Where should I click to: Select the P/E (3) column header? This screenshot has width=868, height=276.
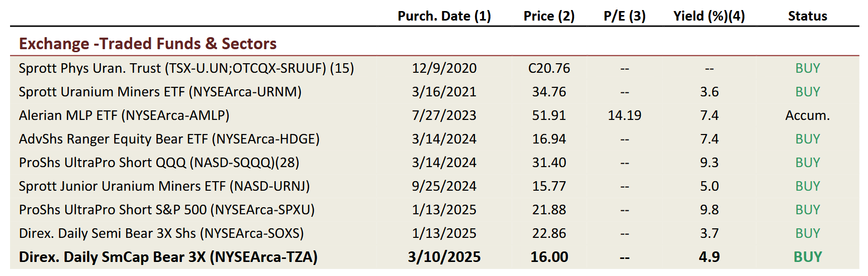pos(624,16)
